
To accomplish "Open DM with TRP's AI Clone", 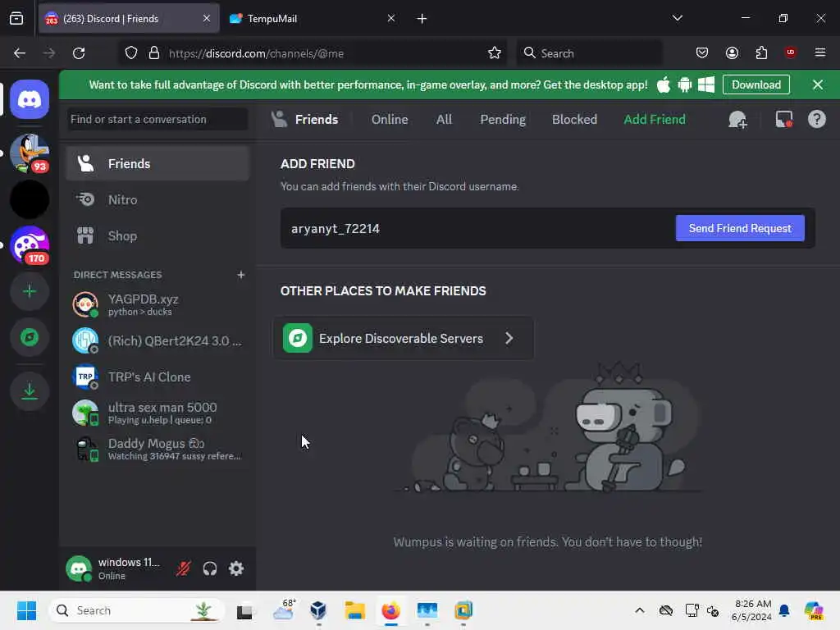I will 157,377.
